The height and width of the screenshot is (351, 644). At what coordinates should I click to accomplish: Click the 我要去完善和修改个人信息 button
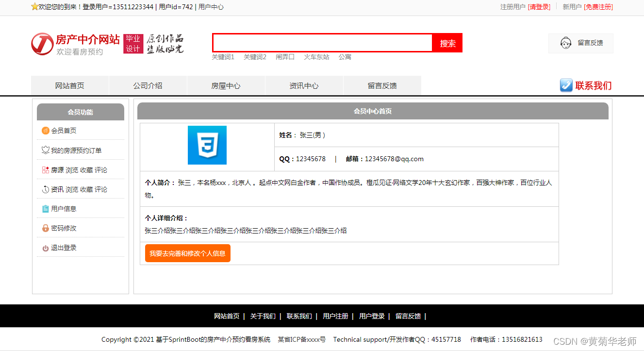[188, 253]
